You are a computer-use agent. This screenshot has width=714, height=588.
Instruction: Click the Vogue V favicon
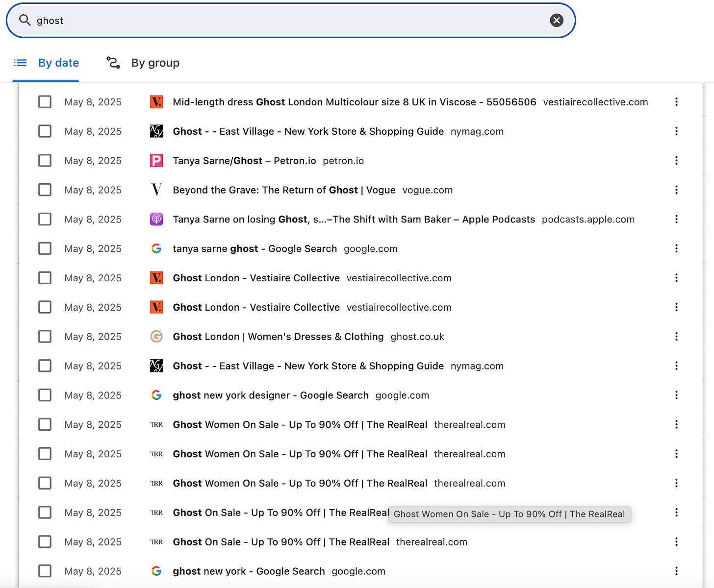point(156,190)
